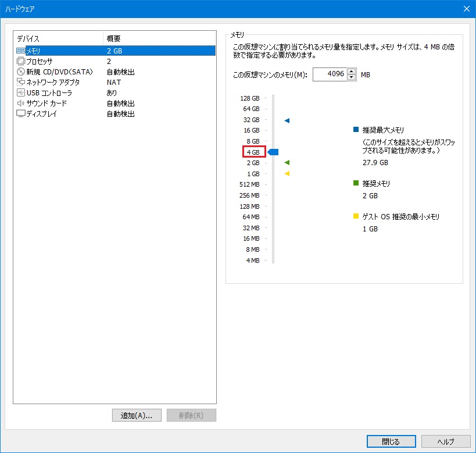This screenshot has height=453, width=476.
Task: Click the disabled 削除(R) button
Action: tap(191, 415)
